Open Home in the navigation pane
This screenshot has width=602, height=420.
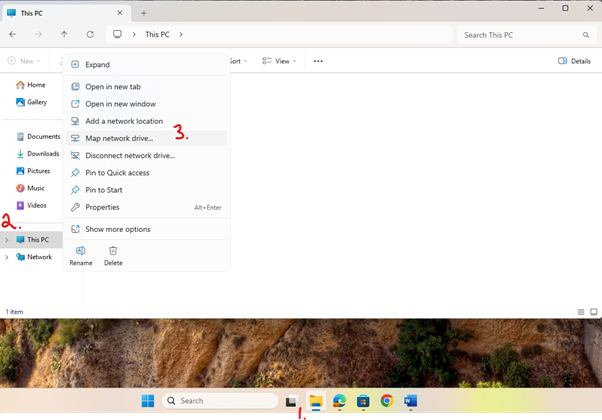pyautogui.click(x=31, y=85)
